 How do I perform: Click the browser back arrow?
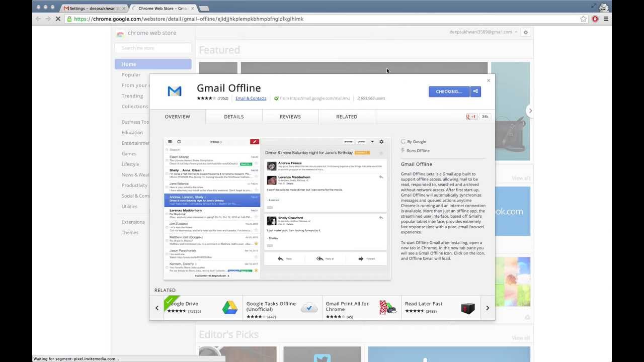coord(38,19)
